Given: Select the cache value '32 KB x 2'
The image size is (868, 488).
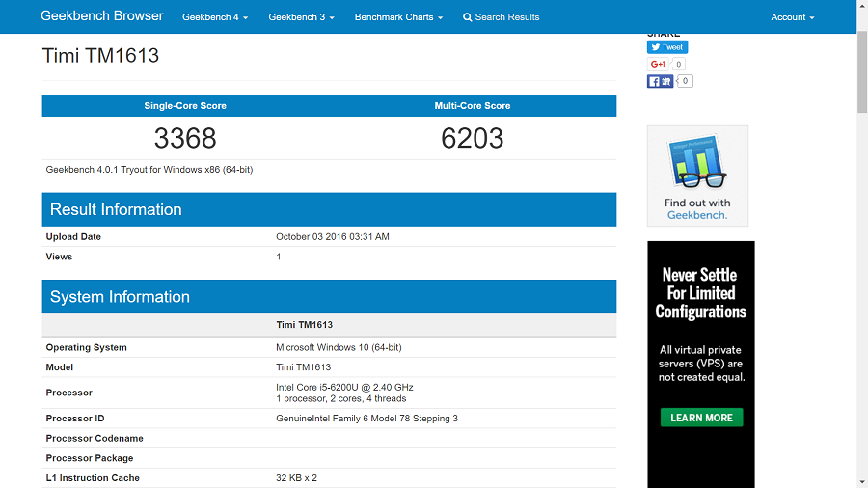Looking at the screenshot, I should [x=296, y=478].
